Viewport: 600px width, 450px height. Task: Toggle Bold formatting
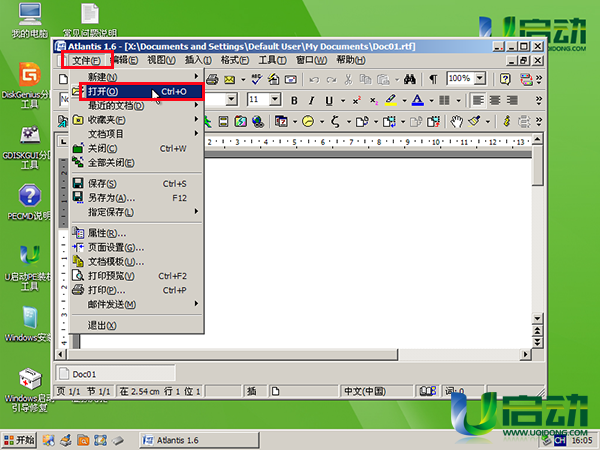294,101
